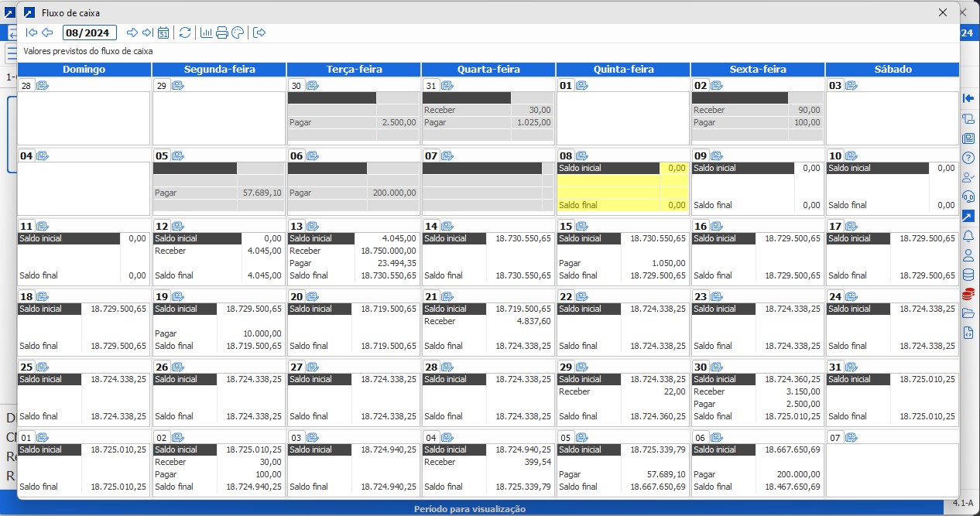Print the cash flow calendar
Screen dimensions: 980x516
(222, 32)
